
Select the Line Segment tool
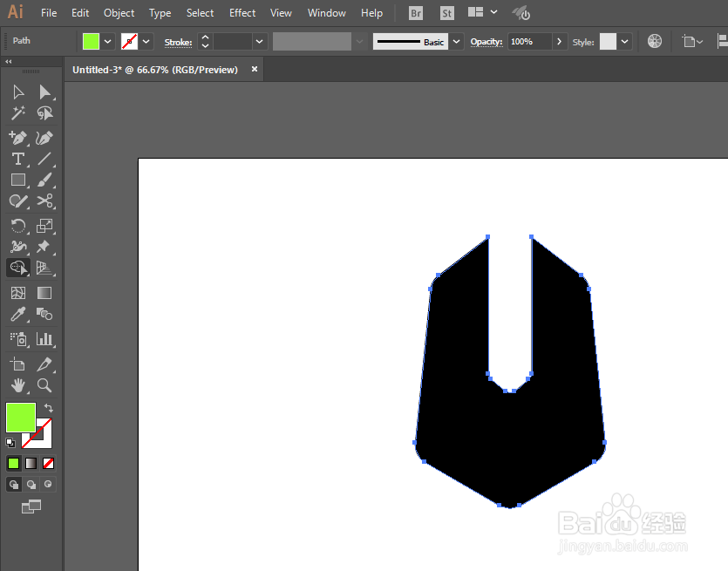(x=45, y=159)
